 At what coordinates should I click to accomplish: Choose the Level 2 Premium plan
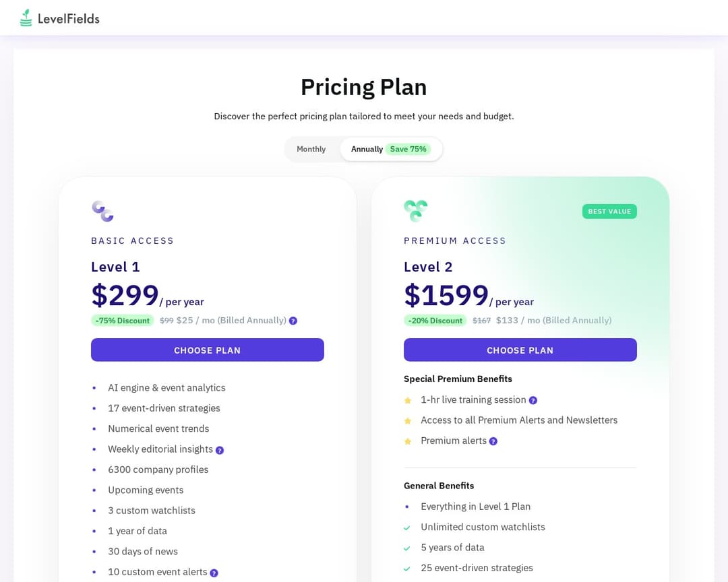point(520,350)
